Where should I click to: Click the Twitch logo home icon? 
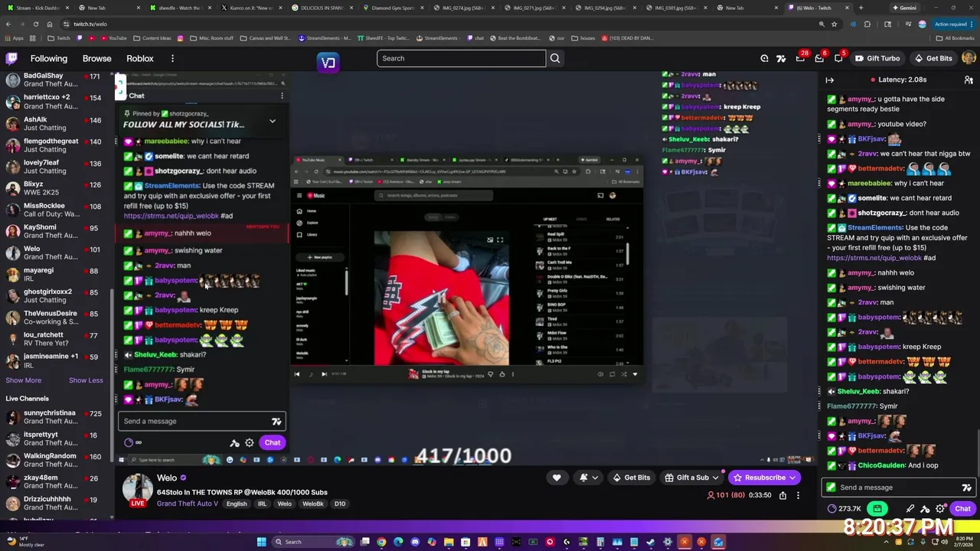coord(11,58)
